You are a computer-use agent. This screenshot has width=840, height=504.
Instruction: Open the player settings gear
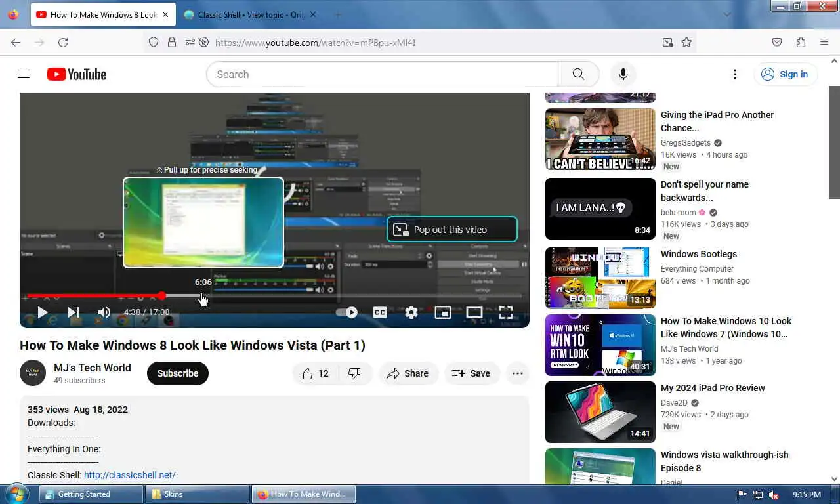[x=411, y=312]
